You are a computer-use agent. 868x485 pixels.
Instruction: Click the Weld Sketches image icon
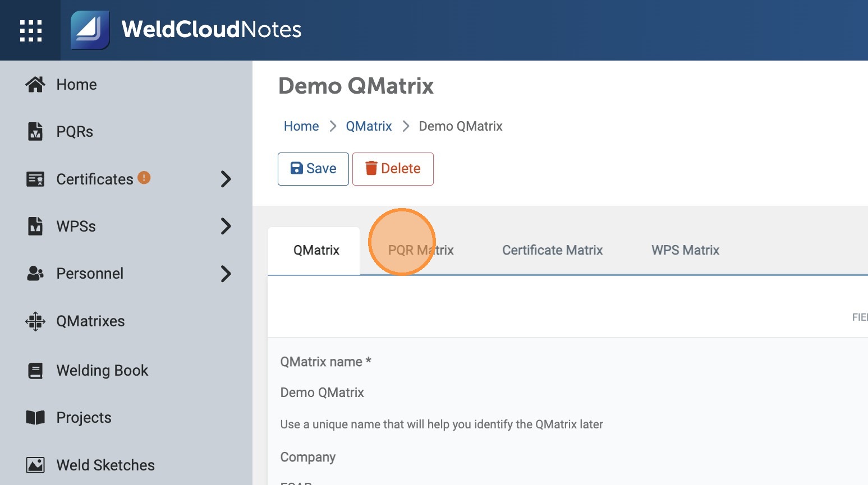tap(35, 465)
